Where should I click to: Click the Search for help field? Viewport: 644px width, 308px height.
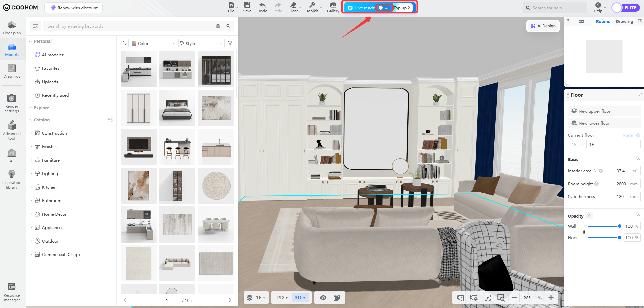[555, 8]
